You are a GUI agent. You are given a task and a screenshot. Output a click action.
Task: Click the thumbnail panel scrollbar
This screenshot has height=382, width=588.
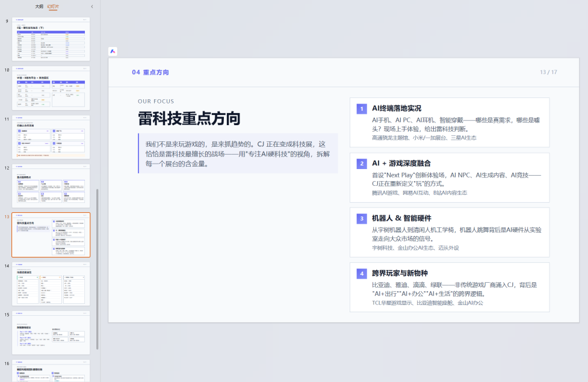click(x=97, y=269)
